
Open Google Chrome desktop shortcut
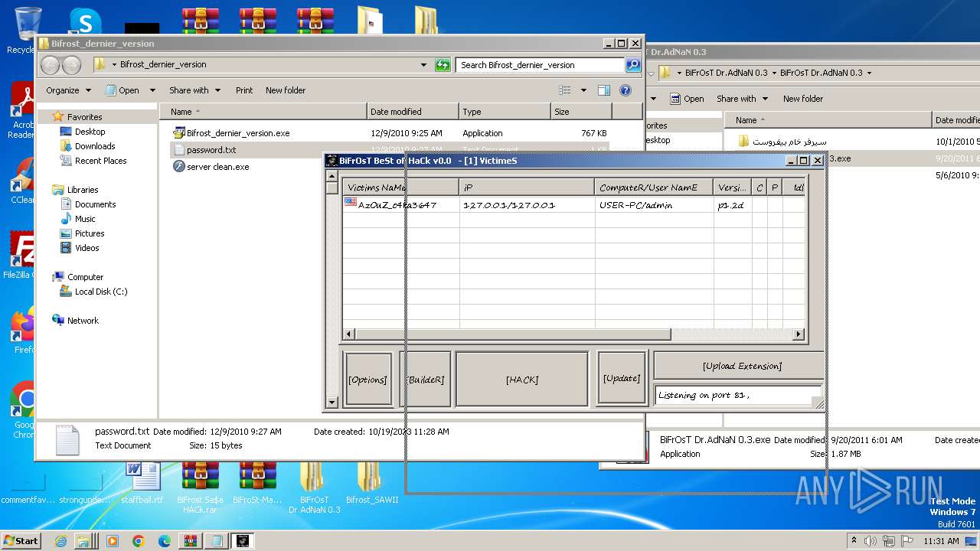[23, 409]
